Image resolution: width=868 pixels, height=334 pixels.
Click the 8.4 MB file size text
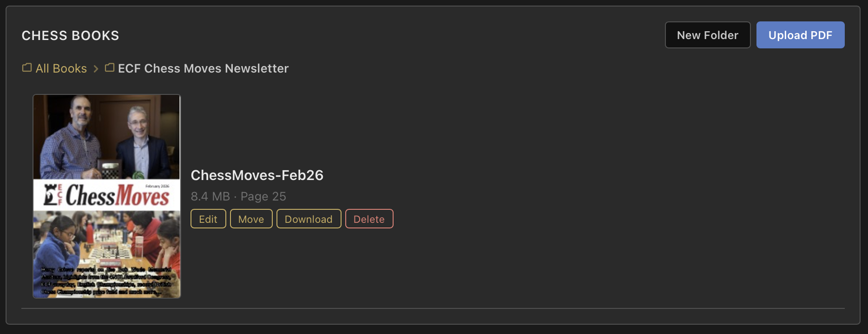point(210,197)
